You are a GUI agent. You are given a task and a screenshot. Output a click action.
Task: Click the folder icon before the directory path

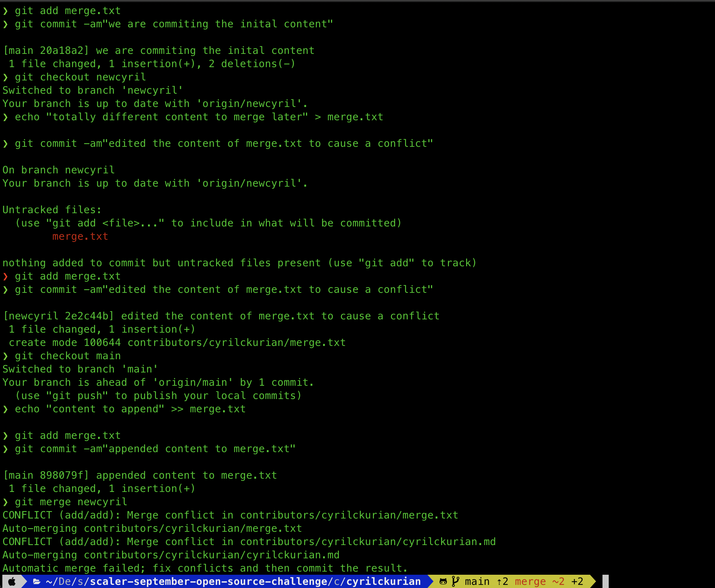coord(36,581)
